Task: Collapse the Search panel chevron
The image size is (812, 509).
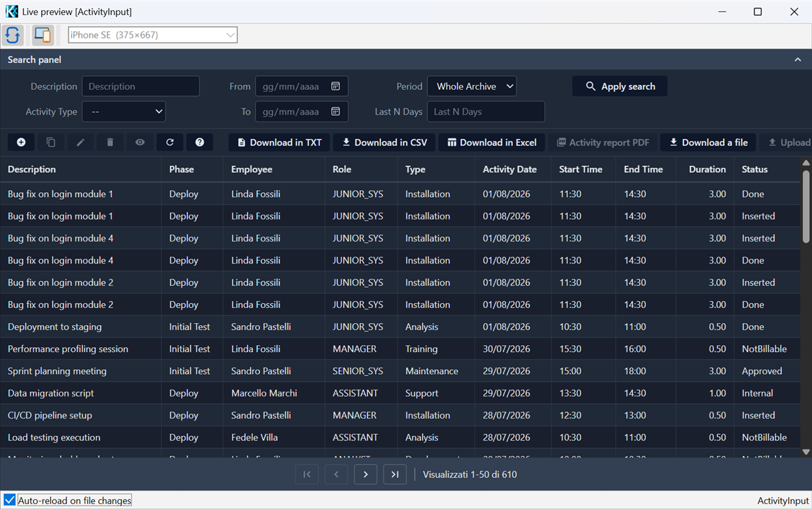Action: click(x=798, y=60)
